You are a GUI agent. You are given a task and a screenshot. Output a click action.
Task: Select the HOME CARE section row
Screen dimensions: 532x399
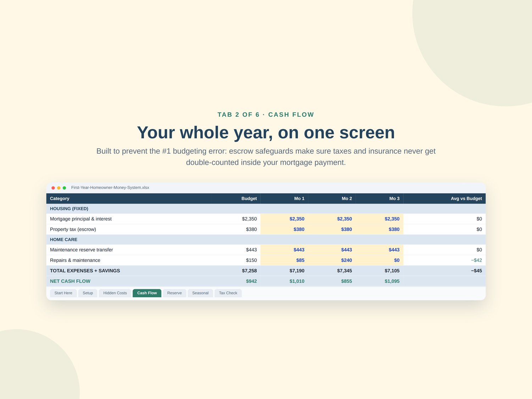pyautogui.click(x=266, y=240)
